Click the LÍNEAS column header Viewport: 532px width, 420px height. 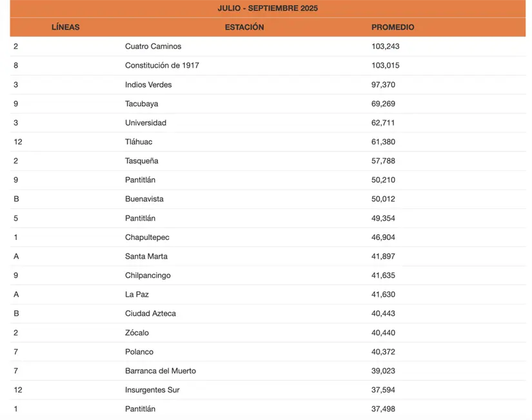65,28
